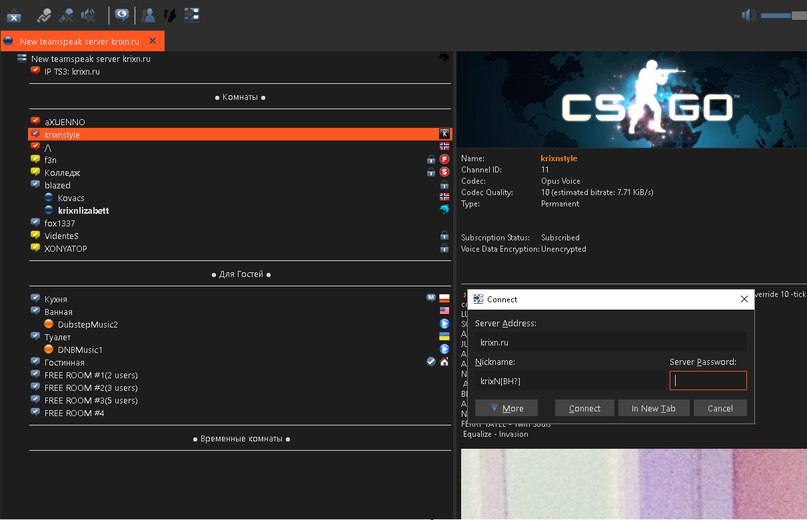The width and height of the screenshot is (807, 520).
Task: Adjust the volume slider in top-right
Action: [783, 16]
